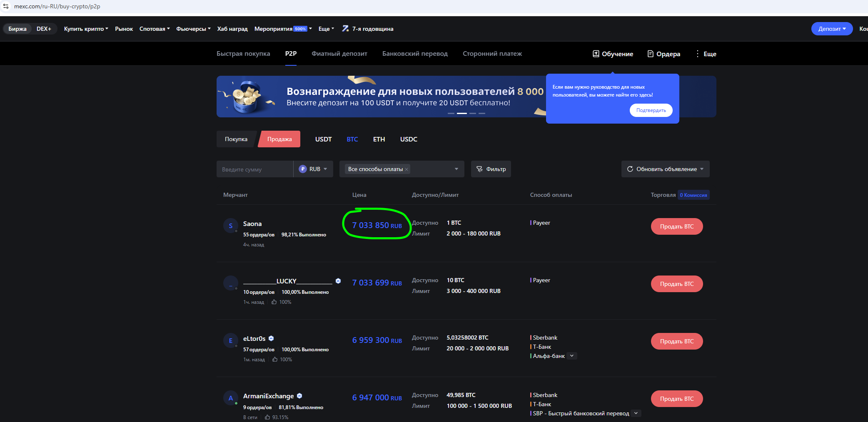
Task: Select the BTC coin tab
Action: (x=352, y=139)
